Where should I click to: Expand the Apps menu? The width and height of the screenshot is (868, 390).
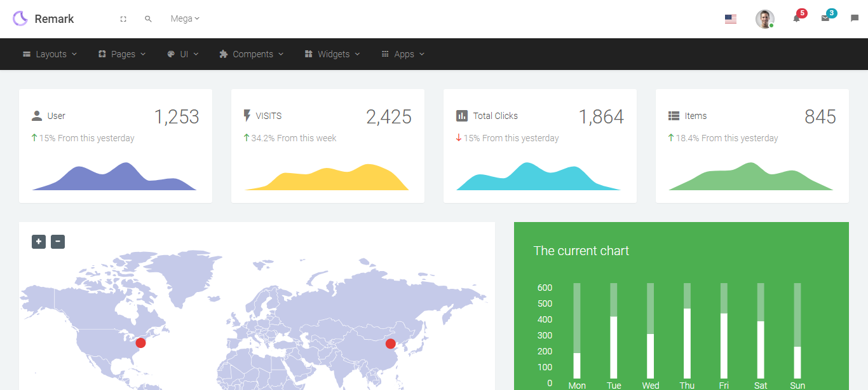point(403,54)
